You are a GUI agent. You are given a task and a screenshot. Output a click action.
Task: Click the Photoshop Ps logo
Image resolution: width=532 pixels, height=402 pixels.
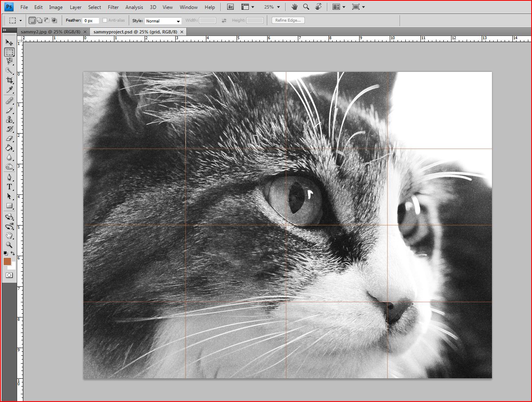tap(9, 7)
